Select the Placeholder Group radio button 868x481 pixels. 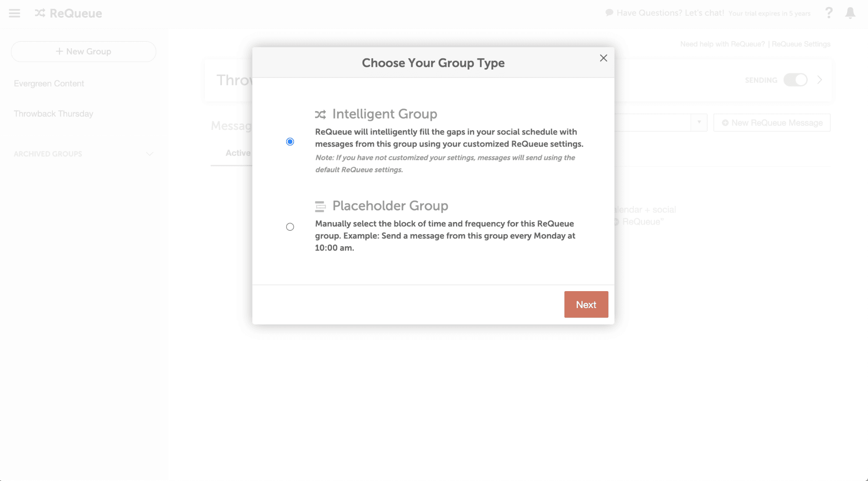coord(290,227)
